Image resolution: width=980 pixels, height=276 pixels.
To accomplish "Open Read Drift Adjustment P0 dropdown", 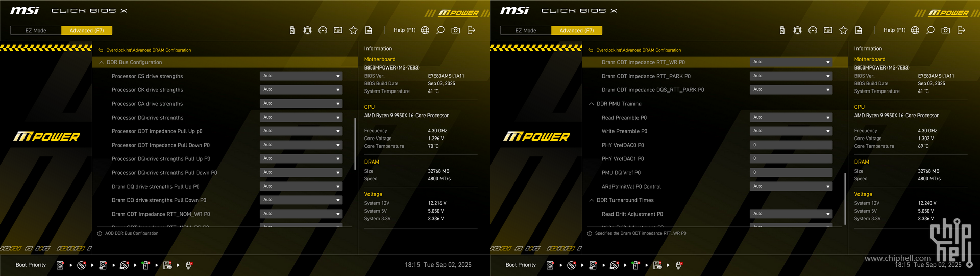I will (791, 214).
